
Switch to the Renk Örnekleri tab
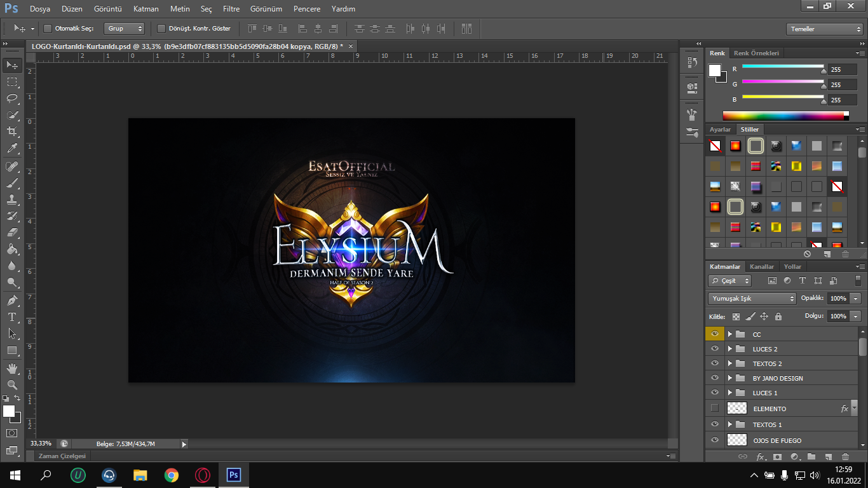pyautogui.click(x=756, y=53)
